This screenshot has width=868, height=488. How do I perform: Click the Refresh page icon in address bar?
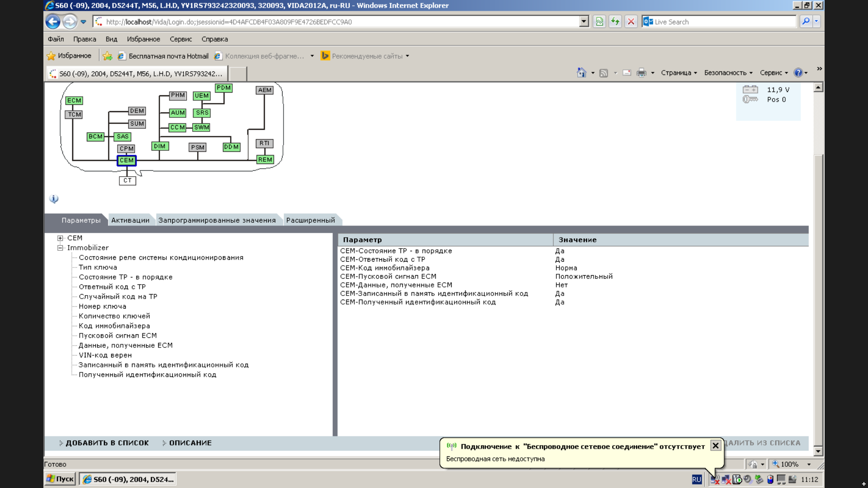(x=615, y=22)
